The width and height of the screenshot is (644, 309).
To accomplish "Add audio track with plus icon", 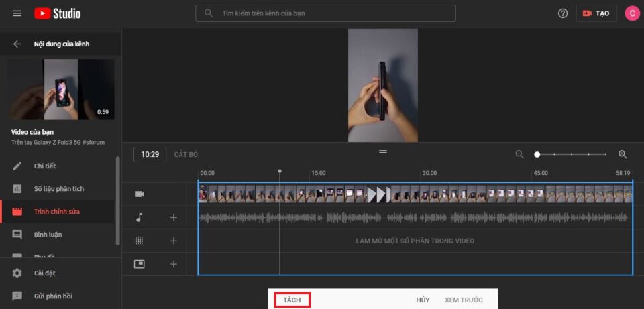I will (173, 217).
